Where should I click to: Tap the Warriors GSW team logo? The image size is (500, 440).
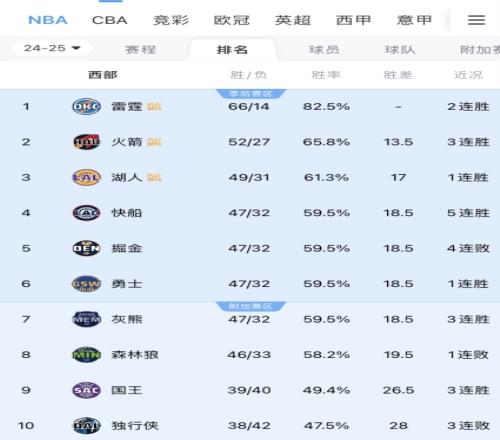[86, 284]
